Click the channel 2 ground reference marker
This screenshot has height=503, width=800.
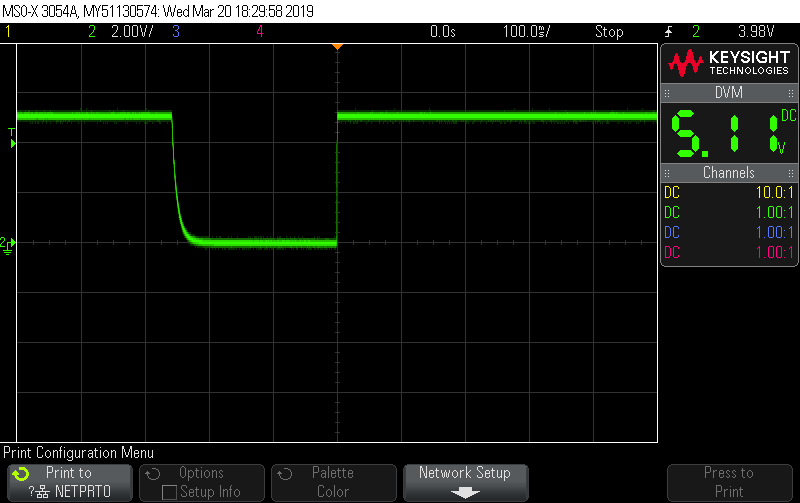coord(8,243)
